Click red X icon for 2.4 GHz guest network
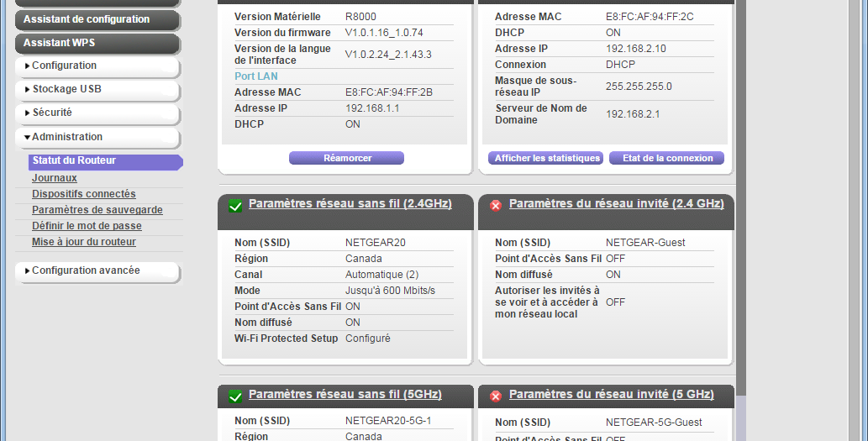 496,206
